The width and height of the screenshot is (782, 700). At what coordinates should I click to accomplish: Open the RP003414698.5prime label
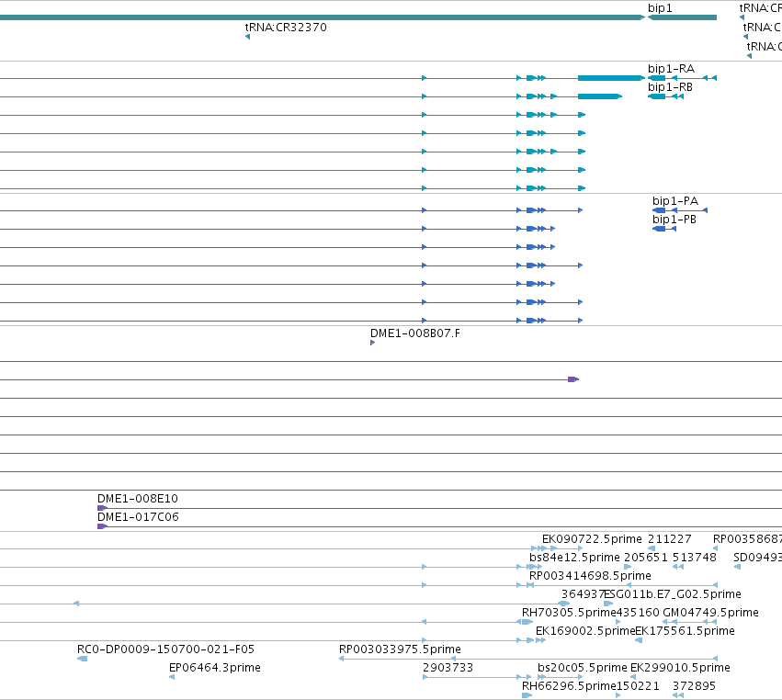coord(590,575)
